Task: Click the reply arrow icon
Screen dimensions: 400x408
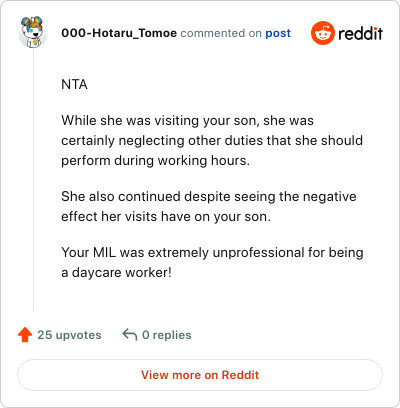Action: (x=130, y=335)
